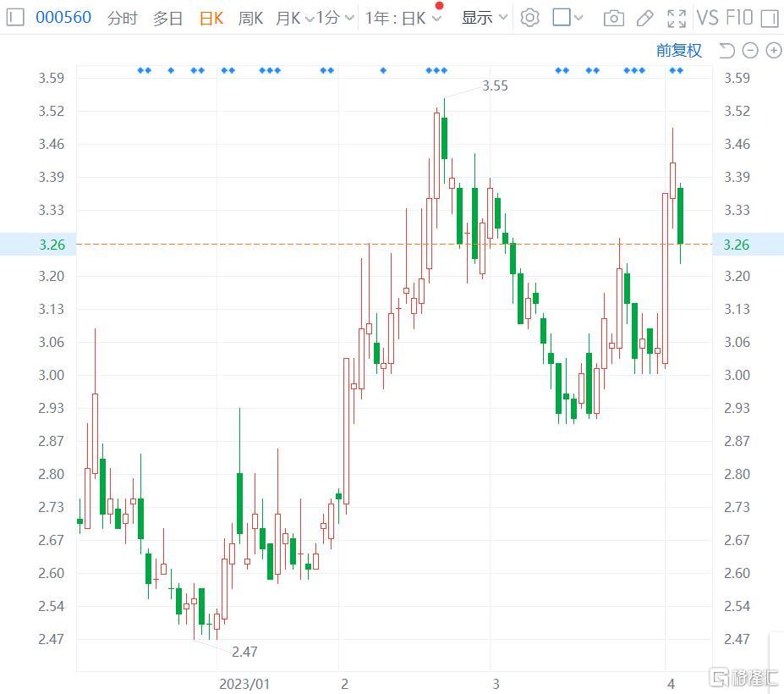784x694 pixels.
Task: Click the dashed 3.26 current price line
Action: (x=394, y=245)
